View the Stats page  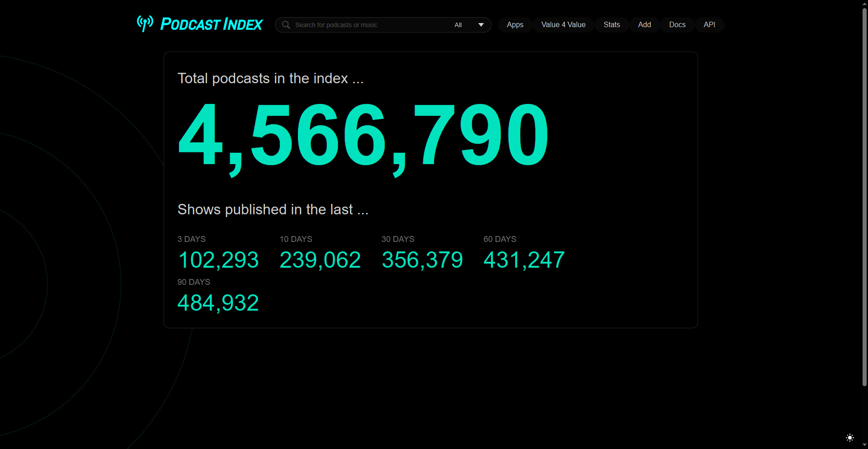[x=612, y=25]
